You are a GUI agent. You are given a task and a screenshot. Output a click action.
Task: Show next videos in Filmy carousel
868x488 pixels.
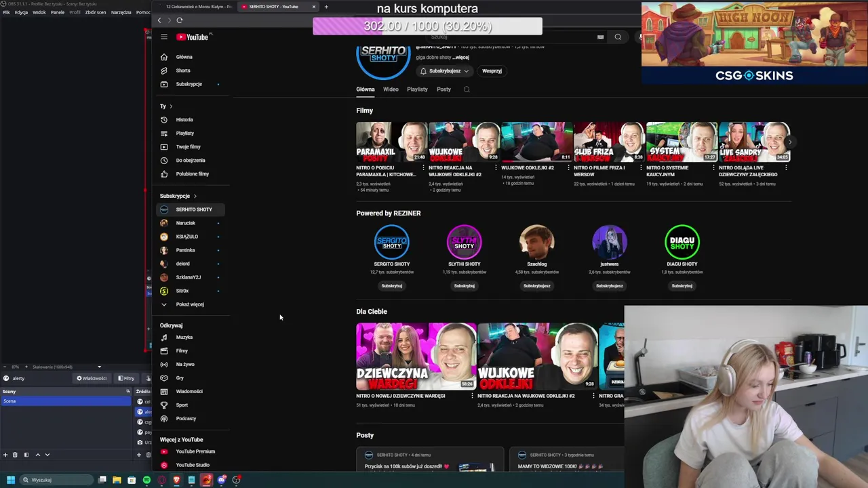pyautogui.click(x=790, y=142)
